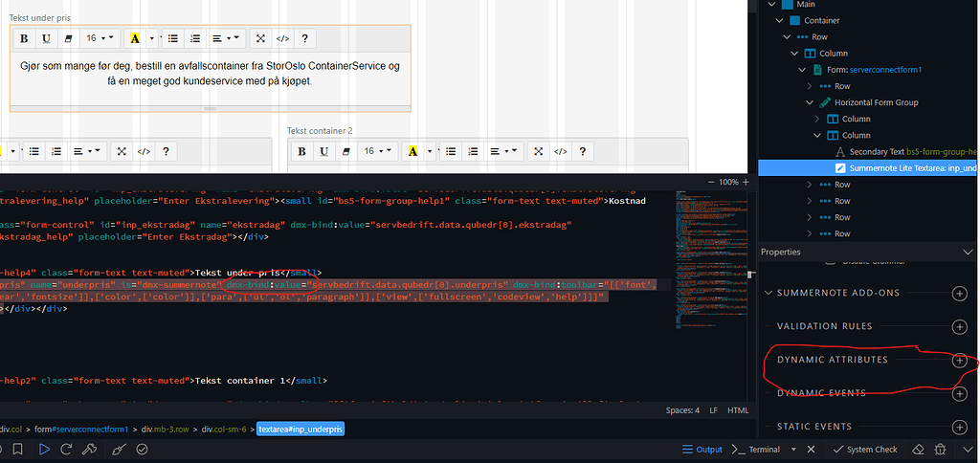Image resolution: width=980 pixels, height=463 pixels.
Task: Apply yellow highlight color in Tekst container 2
Action: (x=412, y=151)
